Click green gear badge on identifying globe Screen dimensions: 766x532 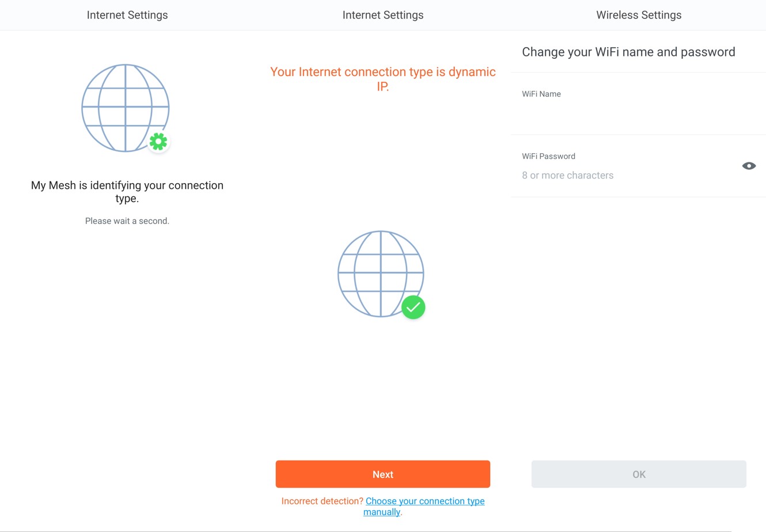[x=158, y=141]
